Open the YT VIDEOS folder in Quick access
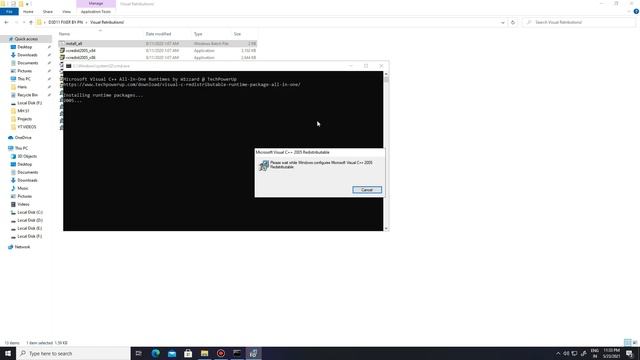Image resolution: width=640 pixels, height=360 pixels. [x=27, y=127]
